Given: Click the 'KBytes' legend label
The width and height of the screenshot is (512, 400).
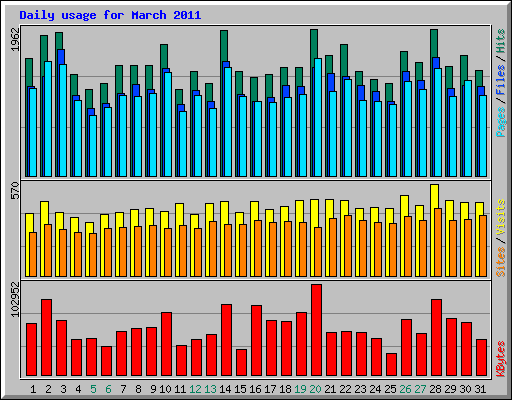Looking at the screenshot, I should [x=501, y=359].
